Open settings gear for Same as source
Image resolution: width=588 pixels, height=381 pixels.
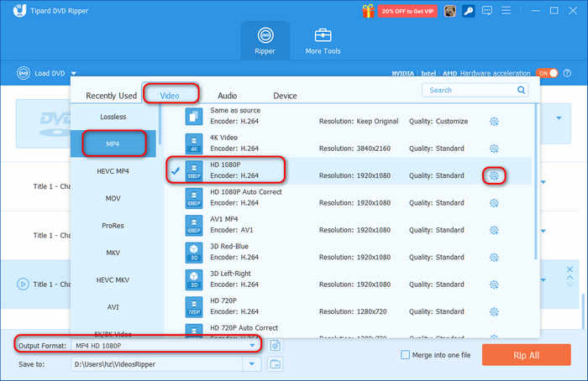[494, 122]
